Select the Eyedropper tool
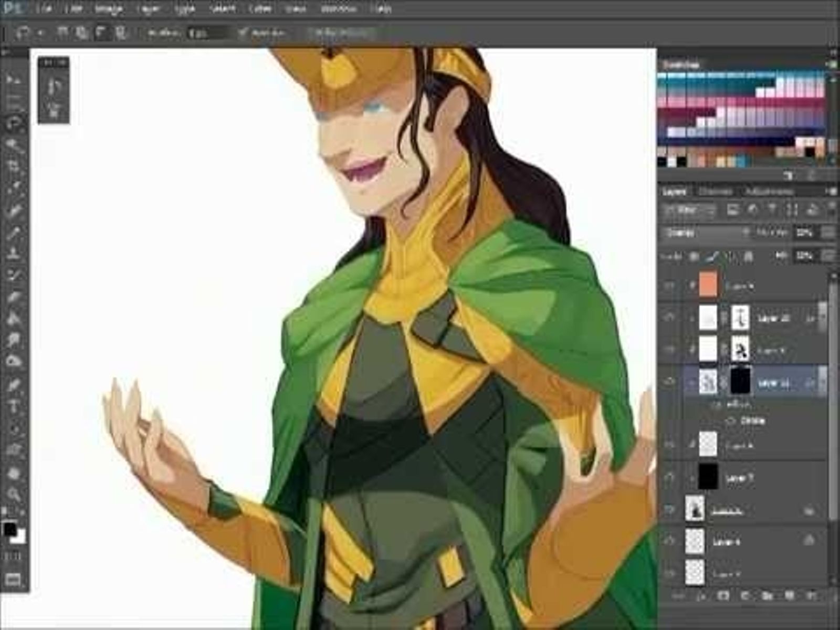 [x=13, y=188]
